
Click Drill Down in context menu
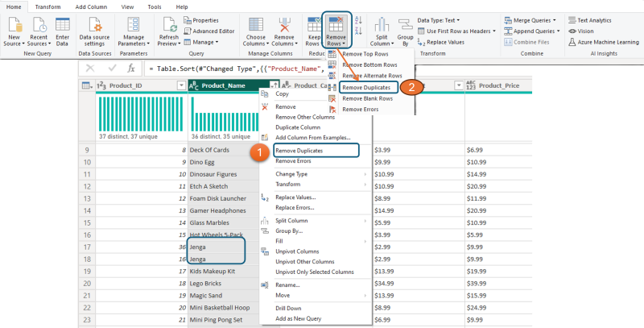pyautogui.click(x=288, y=309)
